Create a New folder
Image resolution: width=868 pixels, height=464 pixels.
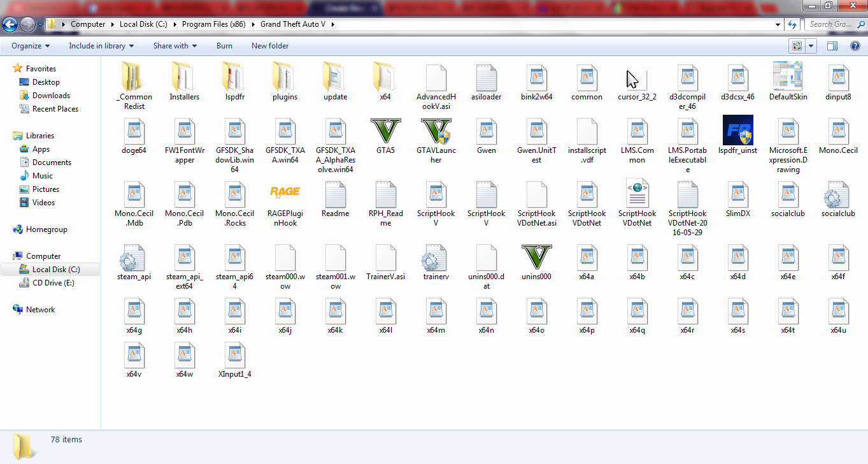tap(270, 46)
